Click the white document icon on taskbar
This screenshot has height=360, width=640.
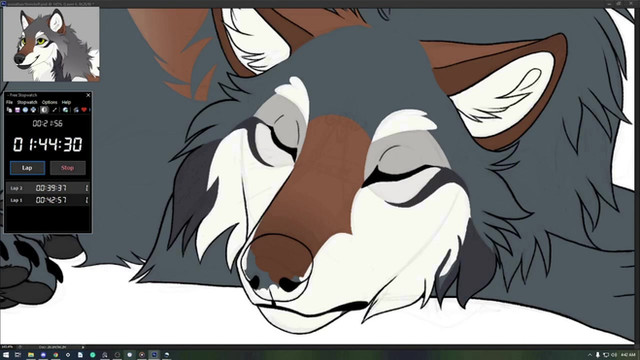80,355
